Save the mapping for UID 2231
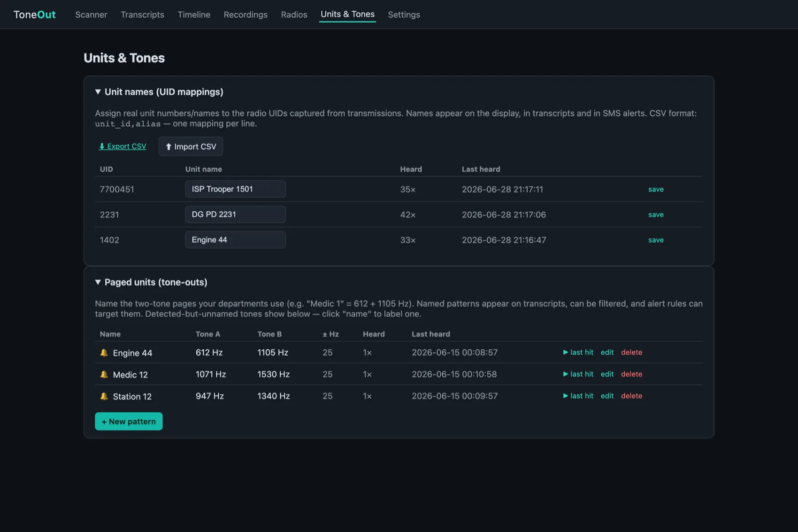 click(656, 215)
